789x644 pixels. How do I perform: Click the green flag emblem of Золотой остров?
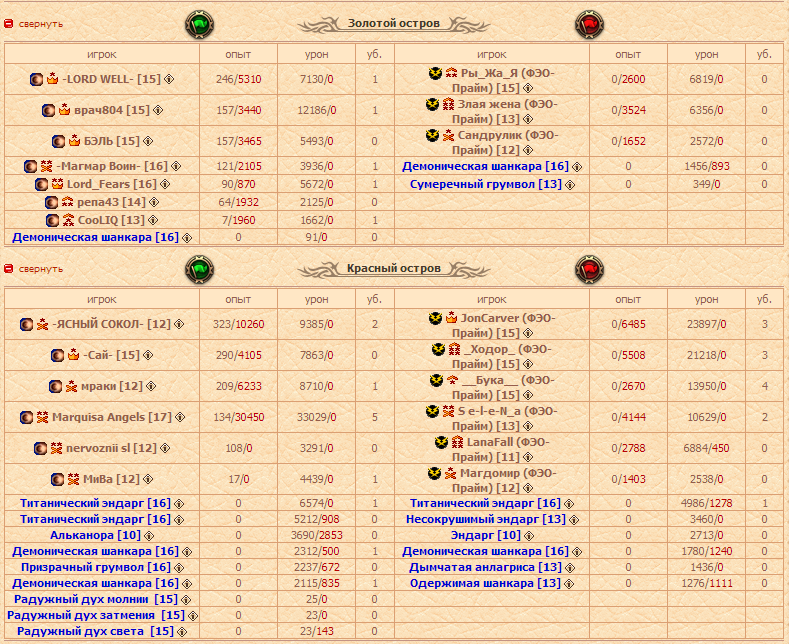click(199, 25)
